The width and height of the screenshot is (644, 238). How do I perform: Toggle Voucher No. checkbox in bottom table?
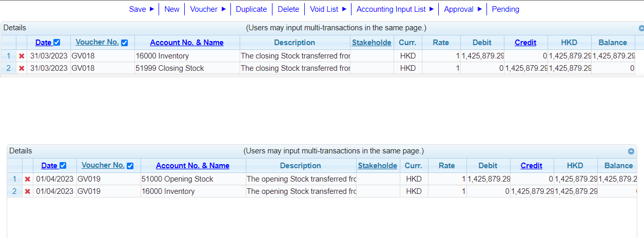coord(130,166)
